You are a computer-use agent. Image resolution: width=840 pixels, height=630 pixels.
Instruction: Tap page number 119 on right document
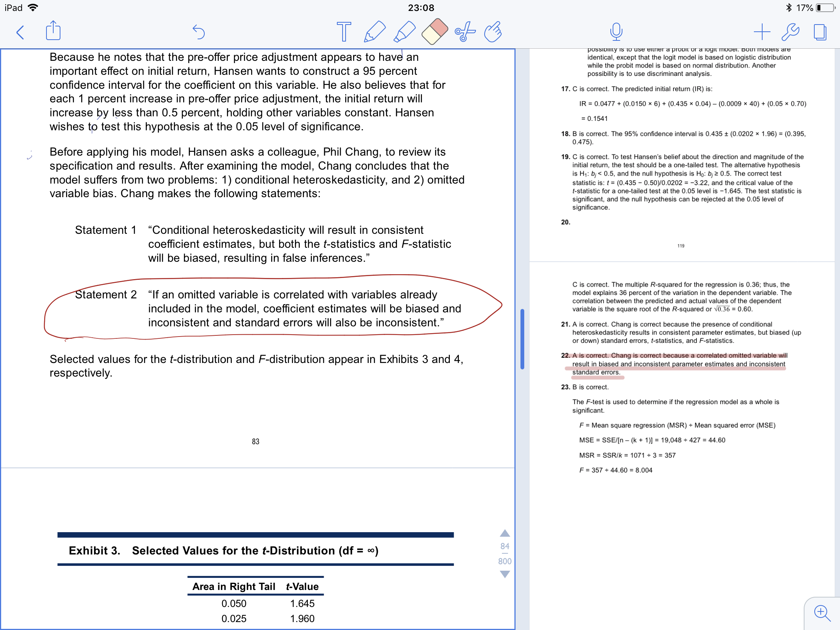click(681, 246)
